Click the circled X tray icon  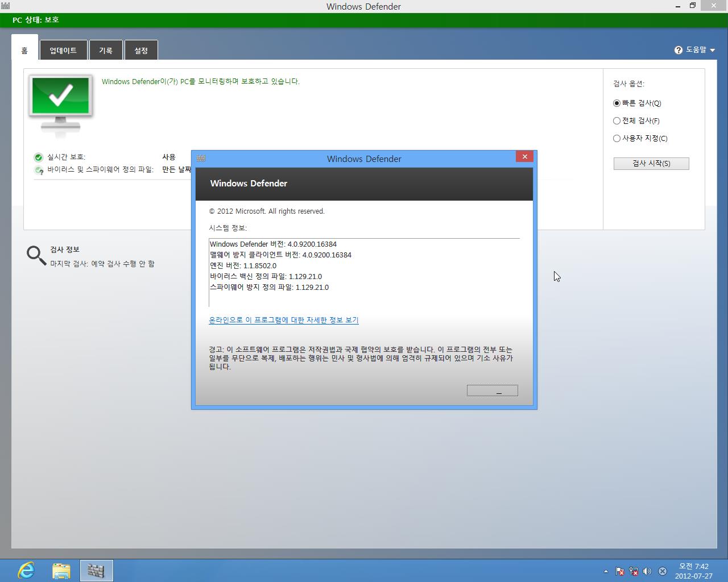click(x=663, y=571)
